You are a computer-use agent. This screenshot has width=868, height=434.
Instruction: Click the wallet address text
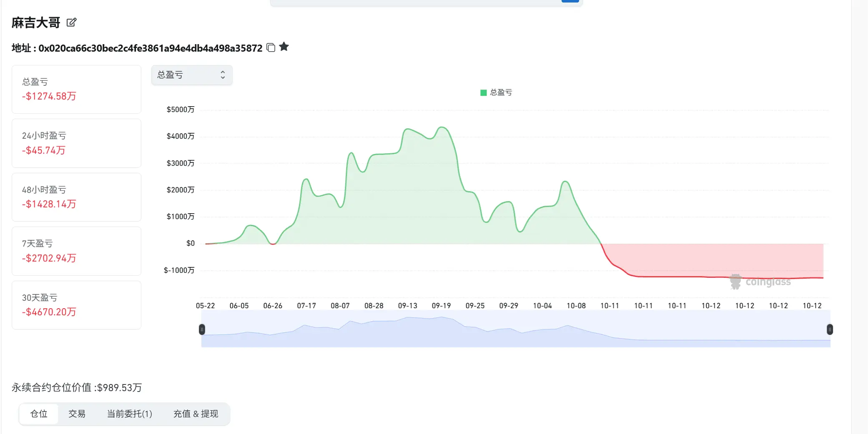click(x=151, y=48)
